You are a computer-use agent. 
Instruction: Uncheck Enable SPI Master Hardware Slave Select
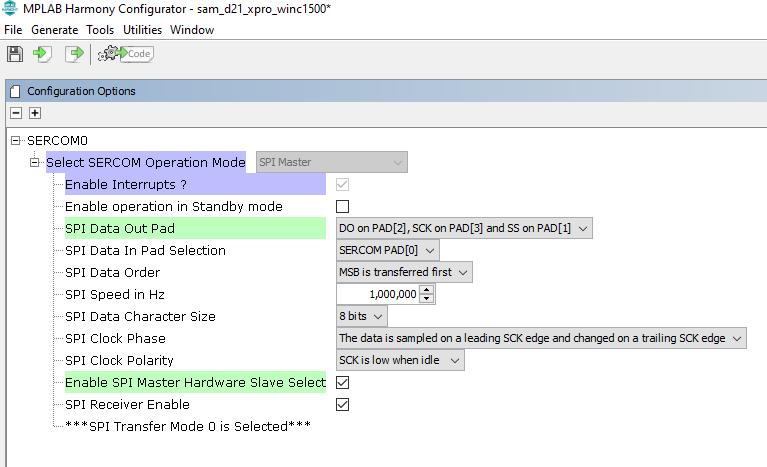pyautogui.click(x=342, y=382)
